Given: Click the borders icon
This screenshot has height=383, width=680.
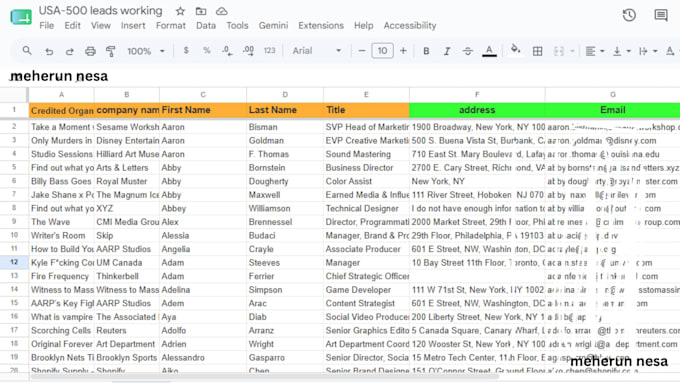Looking at the screenshot, I should (537, 51).
